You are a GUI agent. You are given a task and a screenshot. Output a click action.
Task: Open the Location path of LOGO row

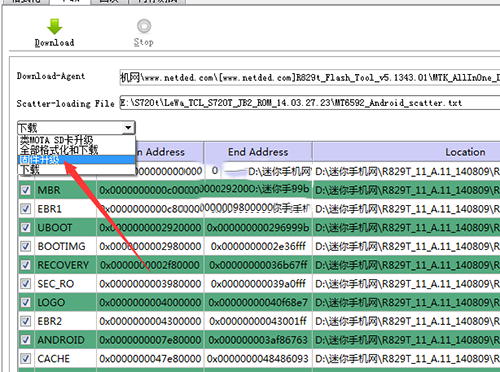407,302
